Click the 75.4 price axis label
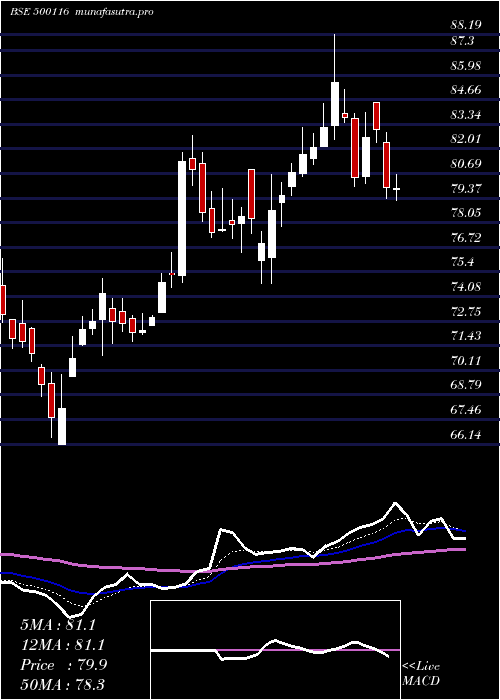The width and height of the screenshot is (500, 700). pyautogui.click(x=462, y=262)
